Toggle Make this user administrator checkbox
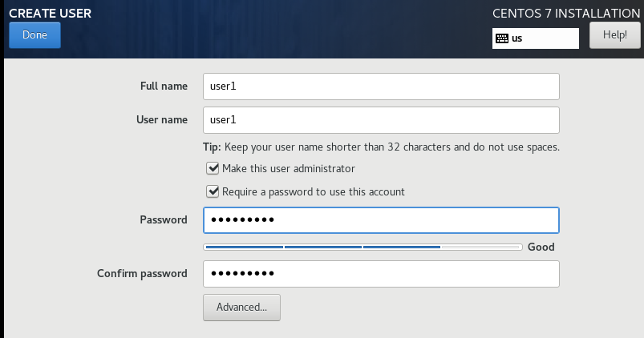The image size is (644, 338). tap(213, 168)
